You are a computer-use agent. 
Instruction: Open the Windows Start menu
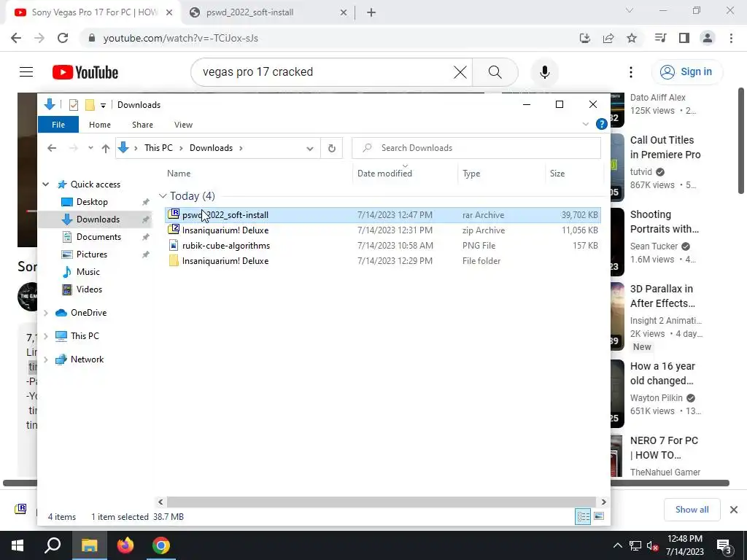[x=18, y=545]
